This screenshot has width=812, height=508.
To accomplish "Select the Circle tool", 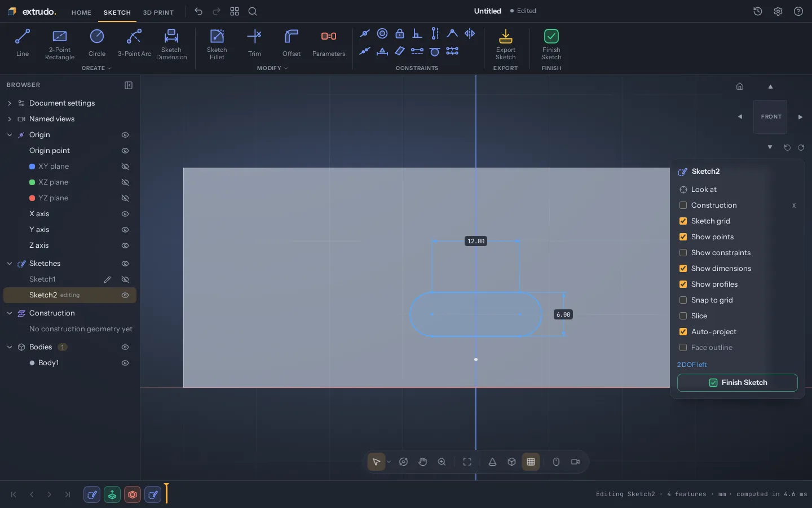I will (x=97, y=43).
